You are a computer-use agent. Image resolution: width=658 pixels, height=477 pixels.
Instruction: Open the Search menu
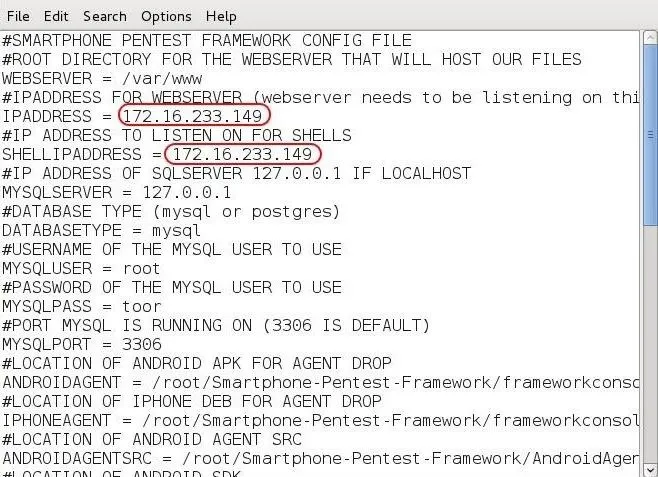104,16
